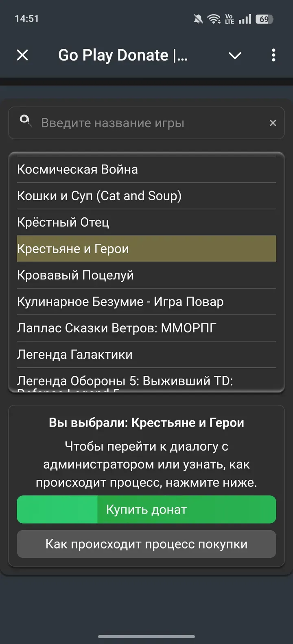
Task: Close the Go Play Donate web app
Action: (22, 55)
